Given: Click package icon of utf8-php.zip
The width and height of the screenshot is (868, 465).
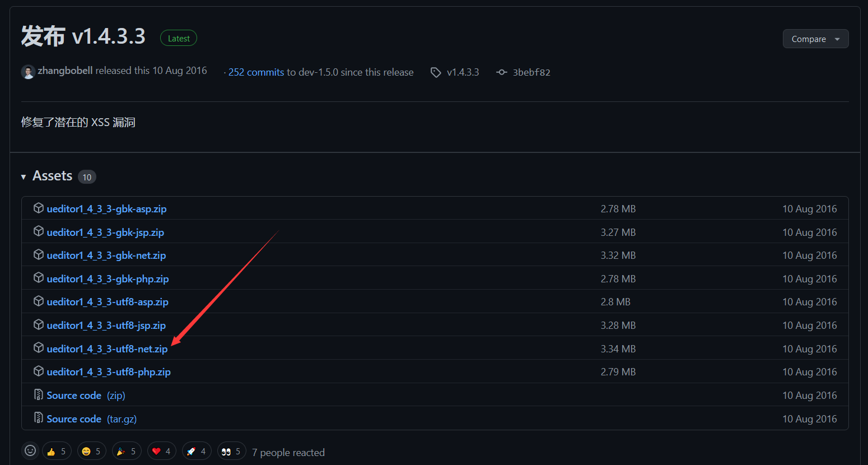Looking at the screenshot, I should [39, 371].
